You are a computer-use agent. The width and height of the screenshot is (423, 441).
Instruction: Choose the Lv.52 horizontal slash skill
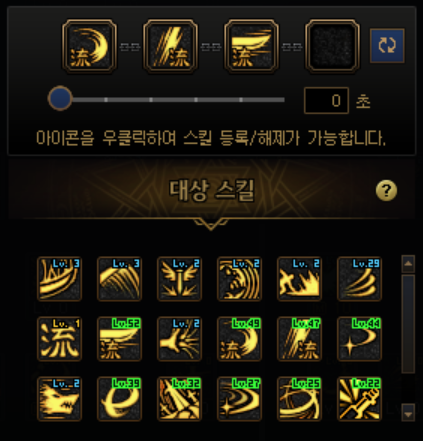119,339
